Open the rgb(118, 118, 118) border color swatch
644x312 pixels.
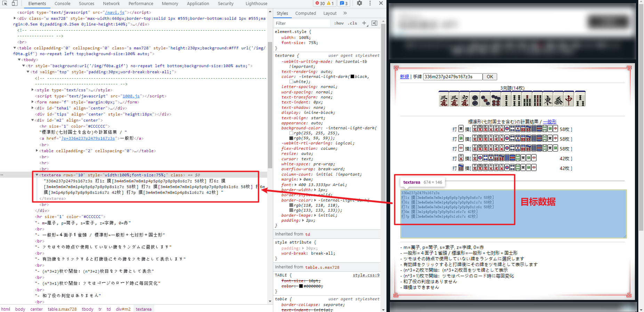pos(291,205)
